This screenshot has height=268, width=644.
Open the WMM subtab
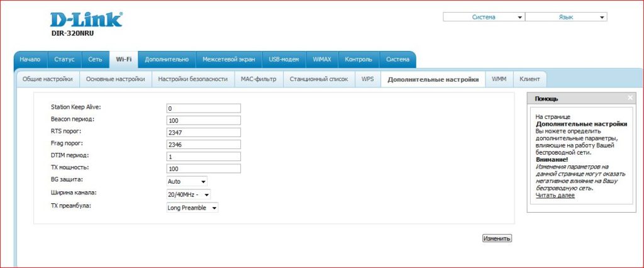[x=499, y=79]
